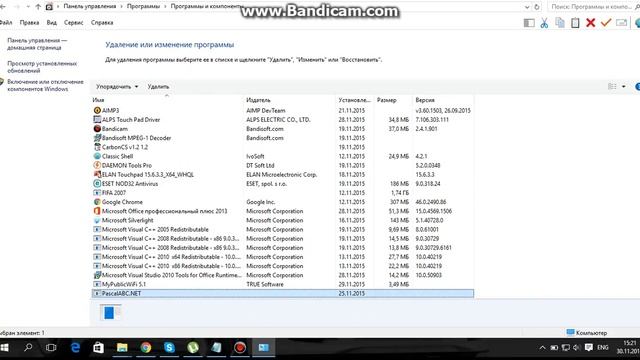Open the Windows Start button
This screenshot has width=640, height=360.
[x=4, y=348]
